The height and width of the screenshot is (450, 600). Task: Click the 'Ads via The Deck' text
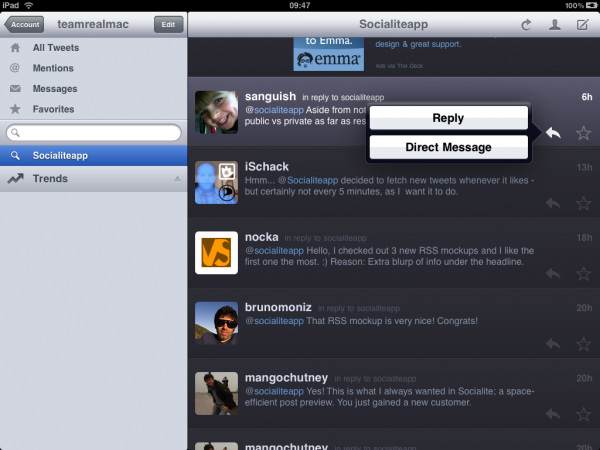(x=399, y=66)
